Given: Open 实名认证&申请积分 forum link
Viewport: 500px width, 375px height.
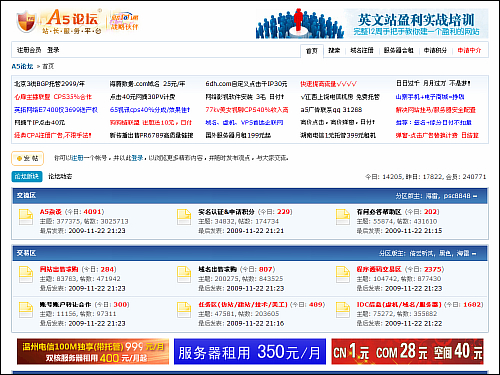Looking at the screenshot, I should [x=226, y=212].
